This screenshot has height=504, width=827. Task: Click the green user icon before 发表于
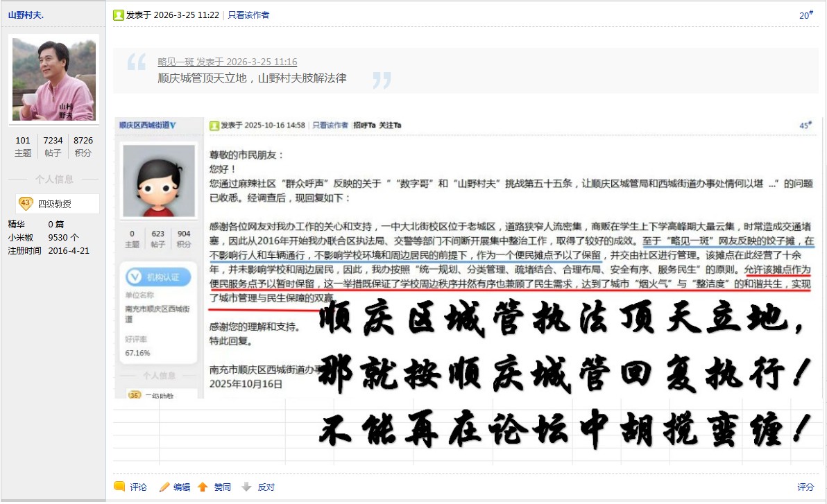click(119, 15)
